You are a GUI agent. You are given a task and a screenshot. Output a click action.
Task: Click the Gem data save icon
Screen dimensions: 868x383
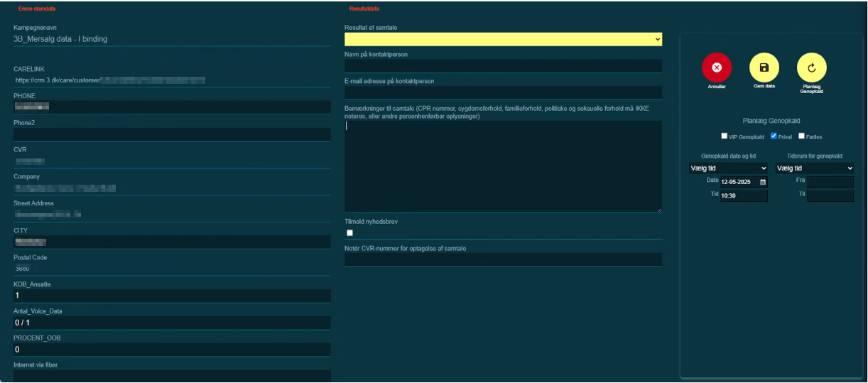pos(764,68)
